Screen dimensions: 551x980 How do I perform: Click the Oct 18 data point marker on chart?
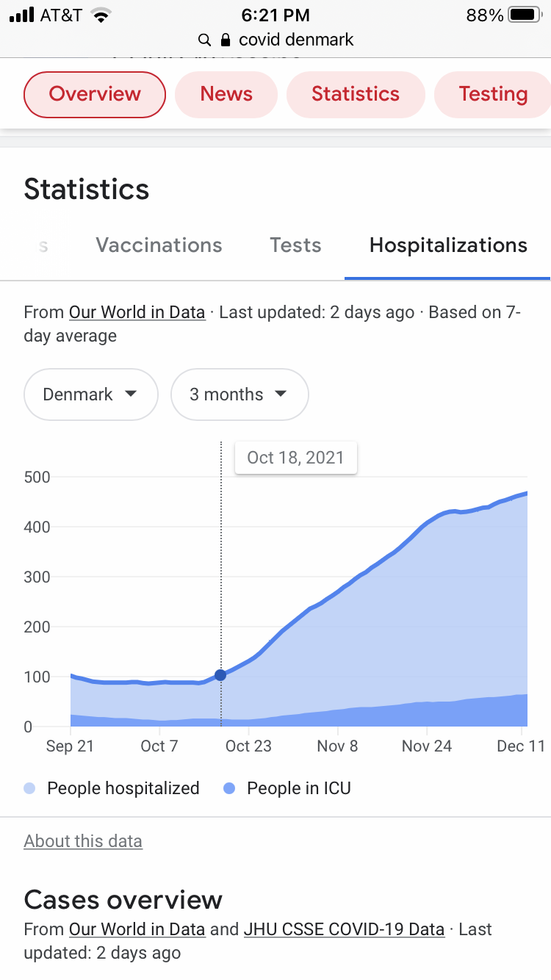220,675
